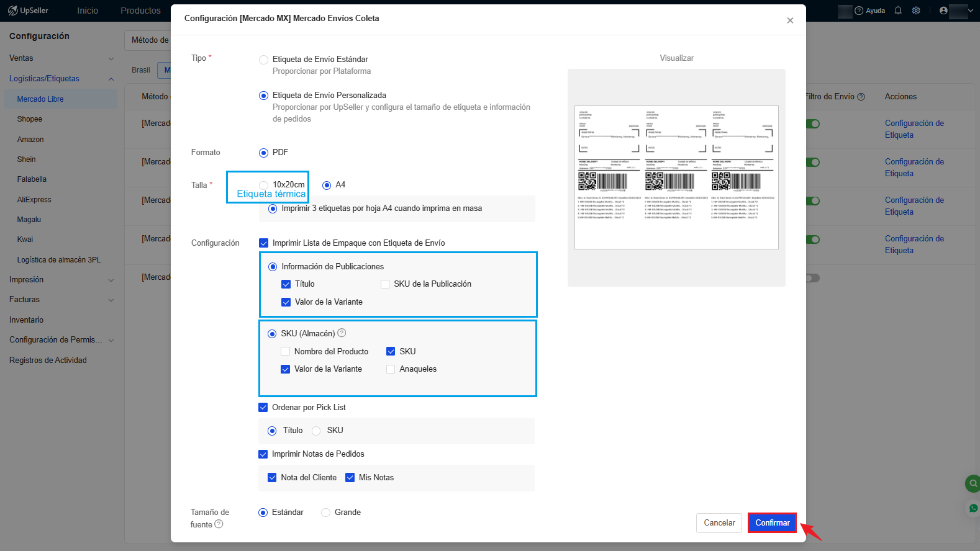Viewport: 980px width, 551px height.
Task: Select Shein in sidebar
Action: (x=26, y=159)
